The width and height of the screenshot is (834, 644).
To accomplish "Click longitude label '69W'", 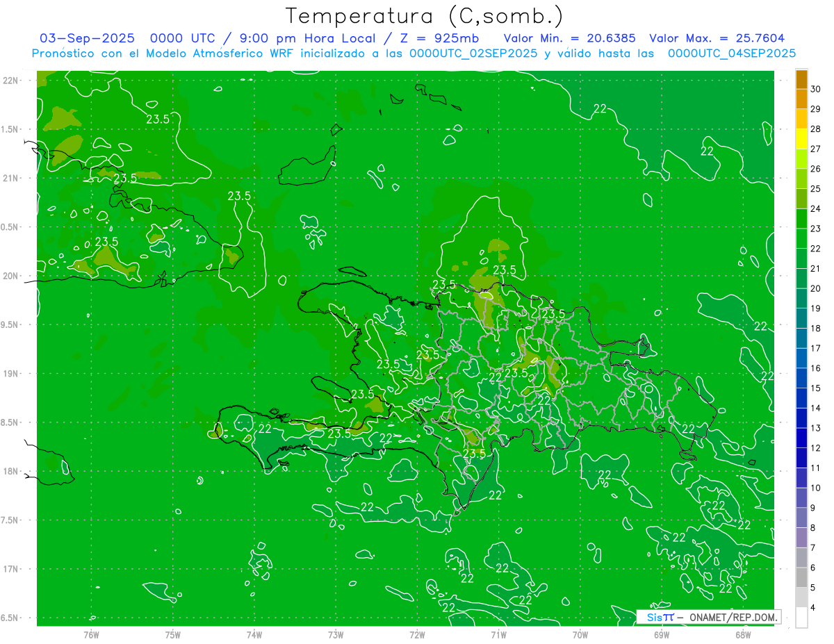I will coord(662,635).
